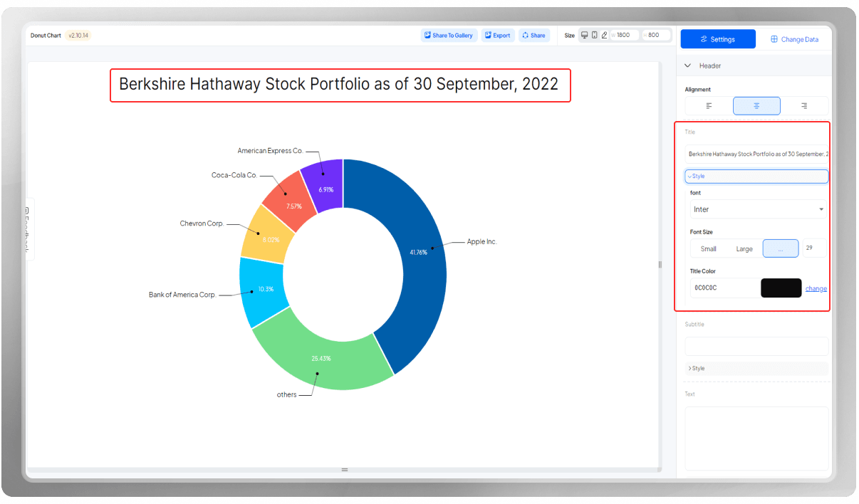
Task: Click the black Title Color swatch
Action: [x=781, y=288]
